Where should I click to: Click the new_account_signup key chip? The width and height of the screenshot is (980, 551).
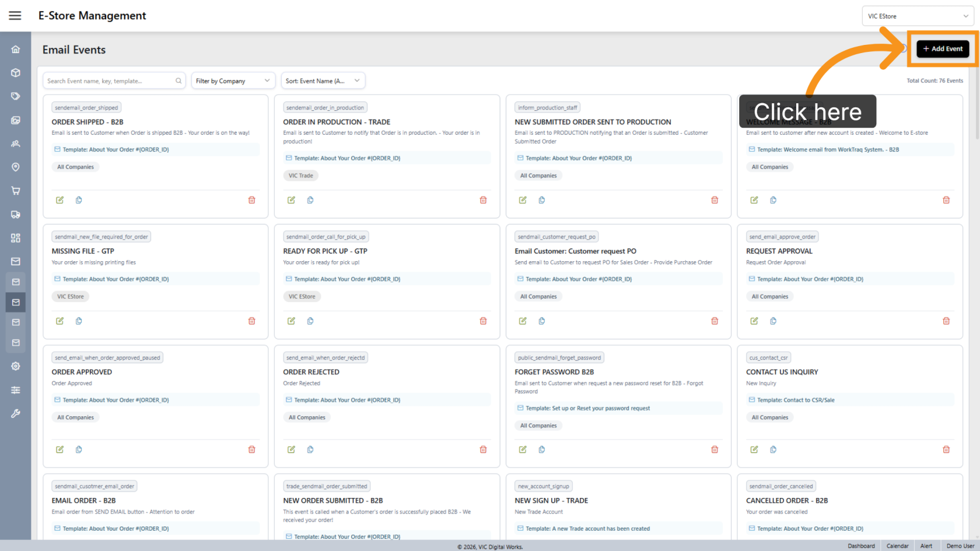click(544, 486)
